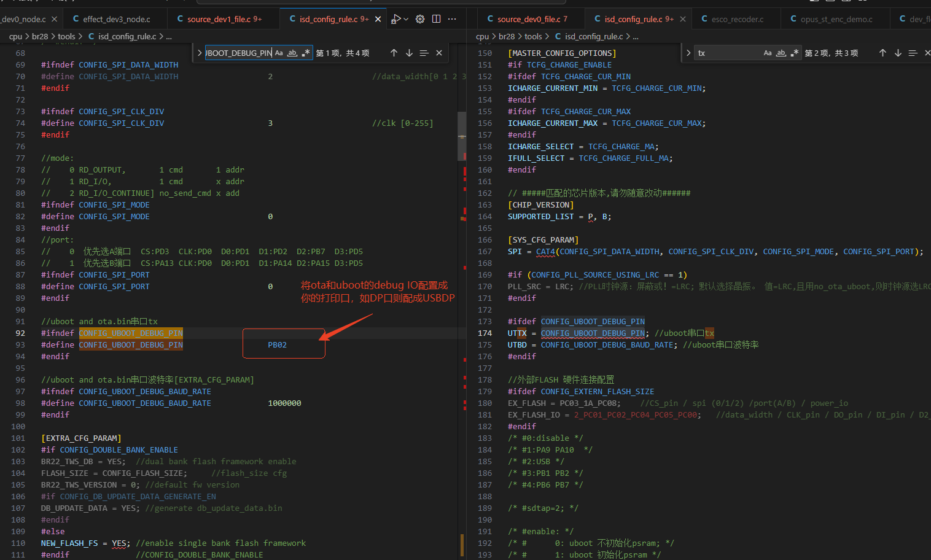Screen dimensions: 931x560
Task: Click left editor vertical scrollbar thumb
Action: click(462, 136)
